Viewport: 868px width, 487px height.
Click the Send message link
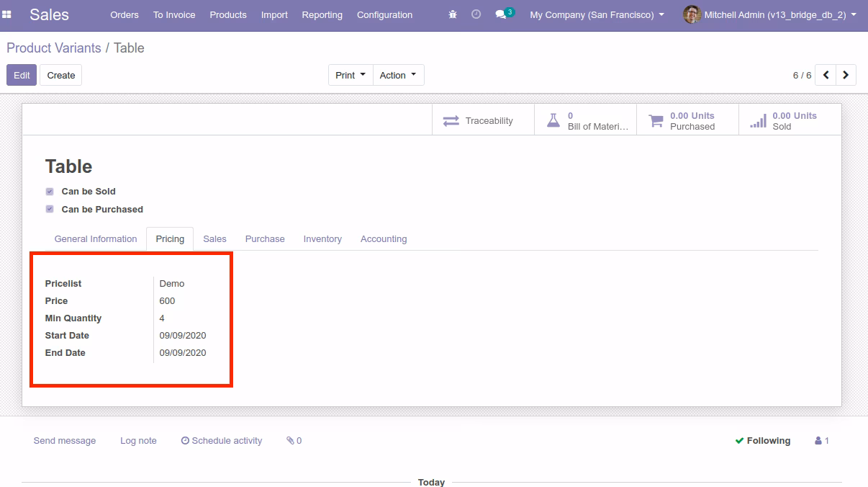[65, 441]
